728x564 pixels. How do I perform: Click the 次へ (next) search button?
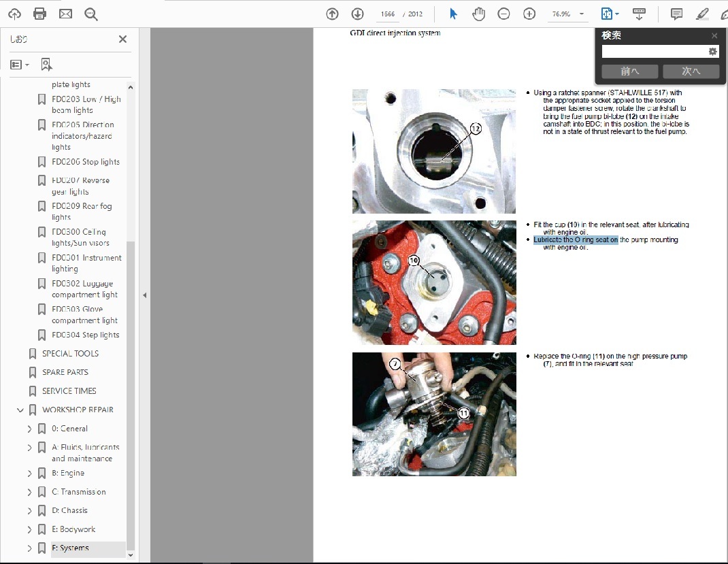click(691, 71)
